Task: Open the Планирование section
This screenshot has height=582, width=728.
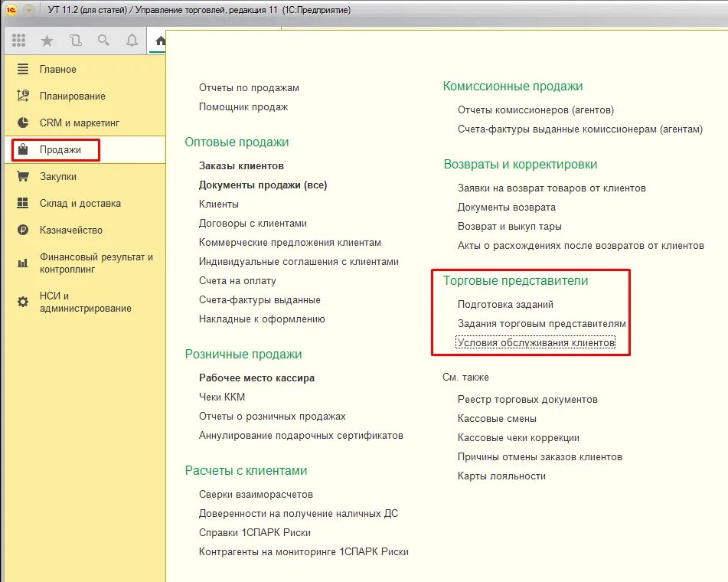Action: [73, 96]
